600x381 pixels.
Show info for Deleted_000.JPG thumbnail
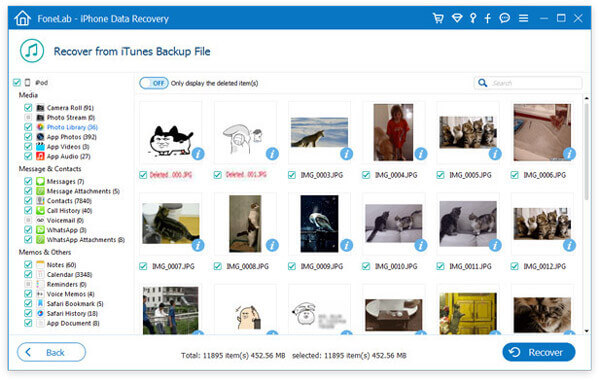[198, 154]
